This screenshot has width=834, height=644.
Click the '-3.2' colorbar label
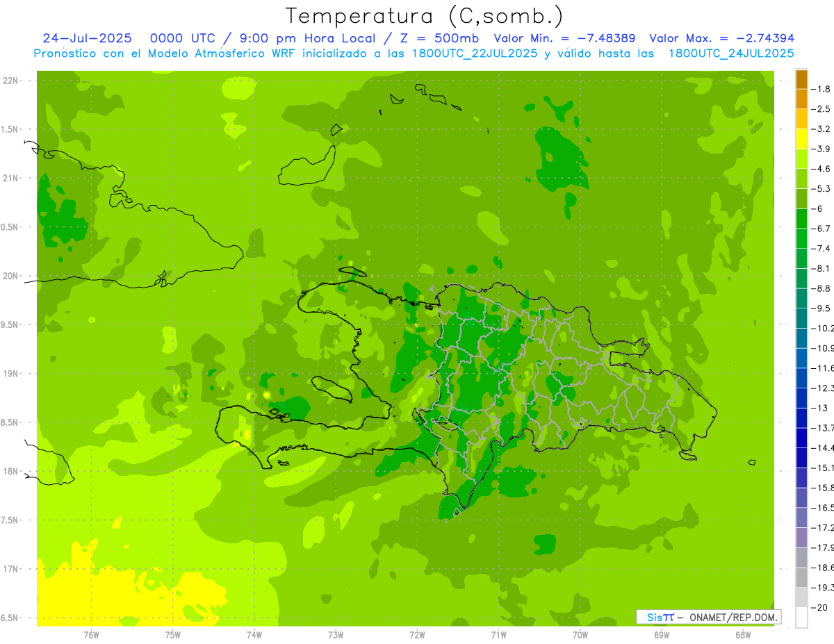pyautogui.click(x=822, y=129)
